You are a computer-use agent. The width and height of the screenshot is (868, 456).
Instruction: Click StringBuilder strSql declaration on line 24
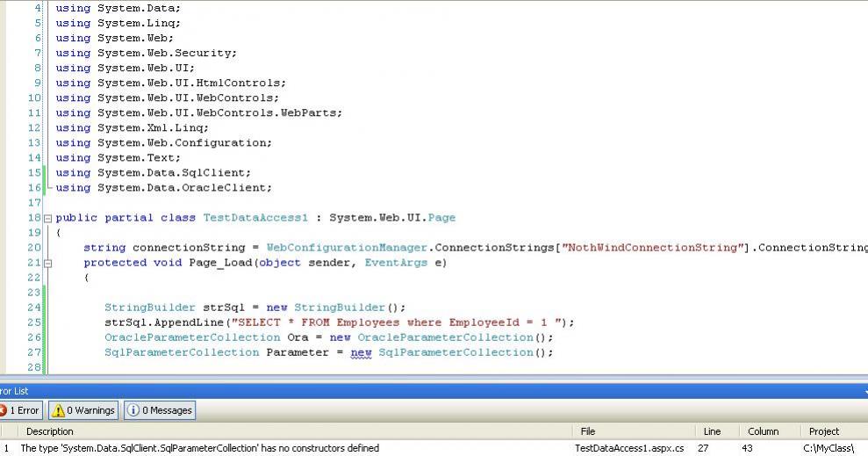(x=255, y=308)
